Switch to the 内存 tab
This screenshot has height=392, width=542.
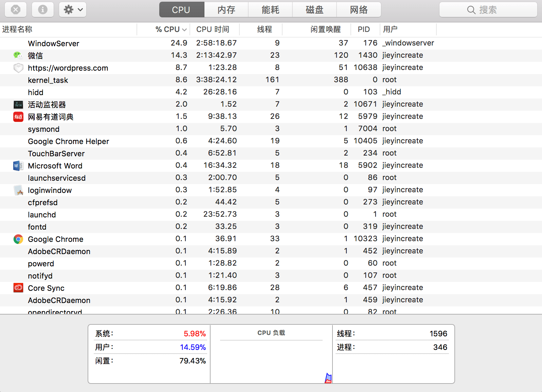click(x=227, y=10)
